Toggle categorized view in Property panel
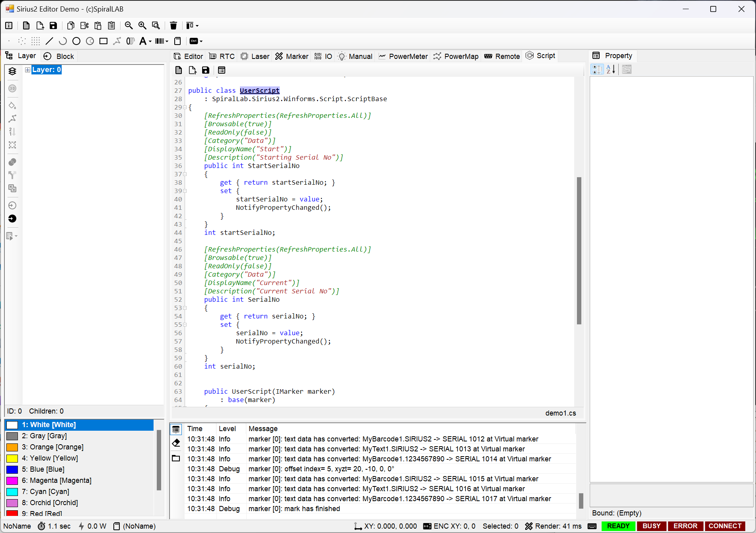The width and height of the screenshot is (756, 533). [x=597, y=69]
